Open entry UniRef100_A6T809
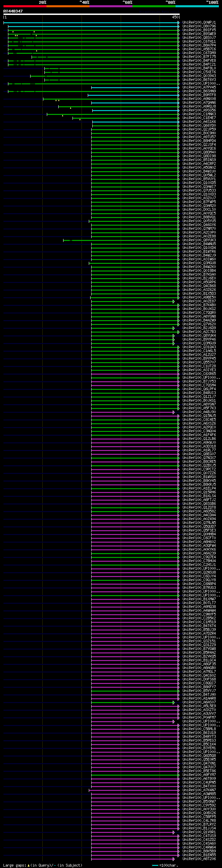The width and height of the screenshot is (222, 868). click(199, 779)
